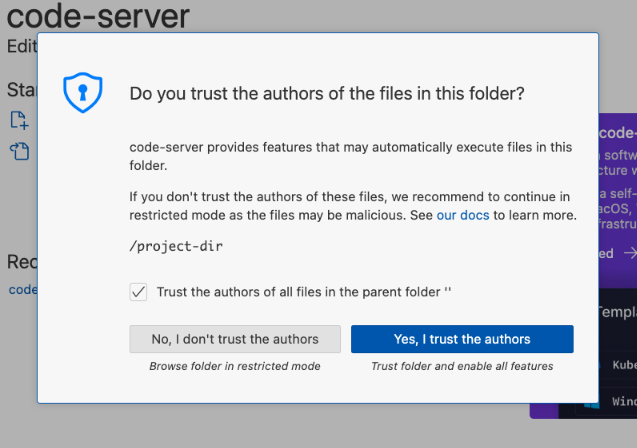637x448 pixels.
Task: Click the 'code-server provides features' paragraph
Action: coord(351,156)
